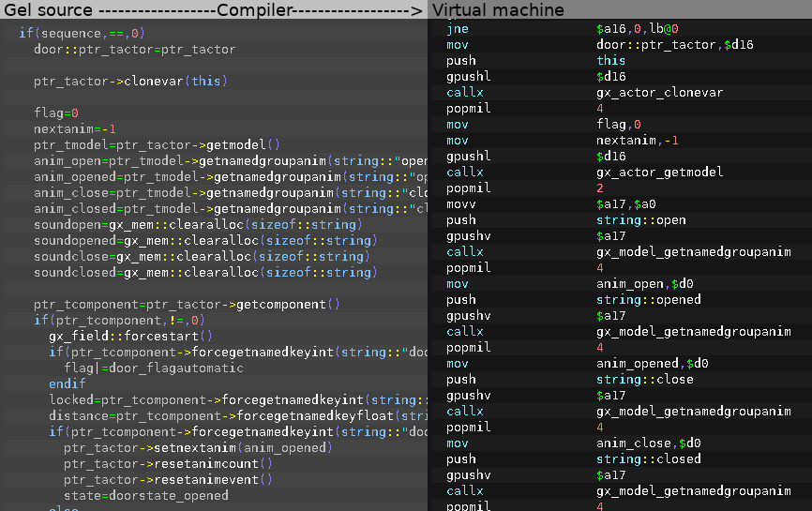Click the 'soundopen=gx_mem::clearalloc' line
The image size is (812, 511).
(x=199, y=225)
